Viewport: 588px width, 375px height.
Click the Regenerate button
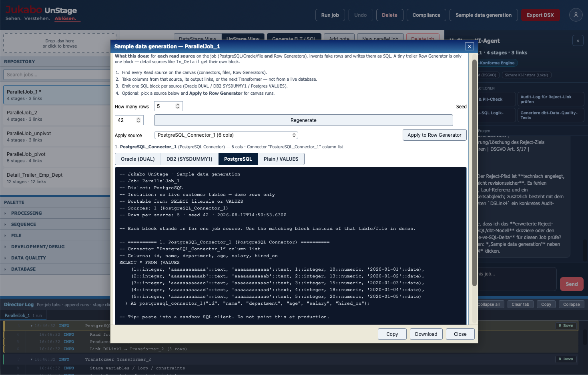[303, 120]
